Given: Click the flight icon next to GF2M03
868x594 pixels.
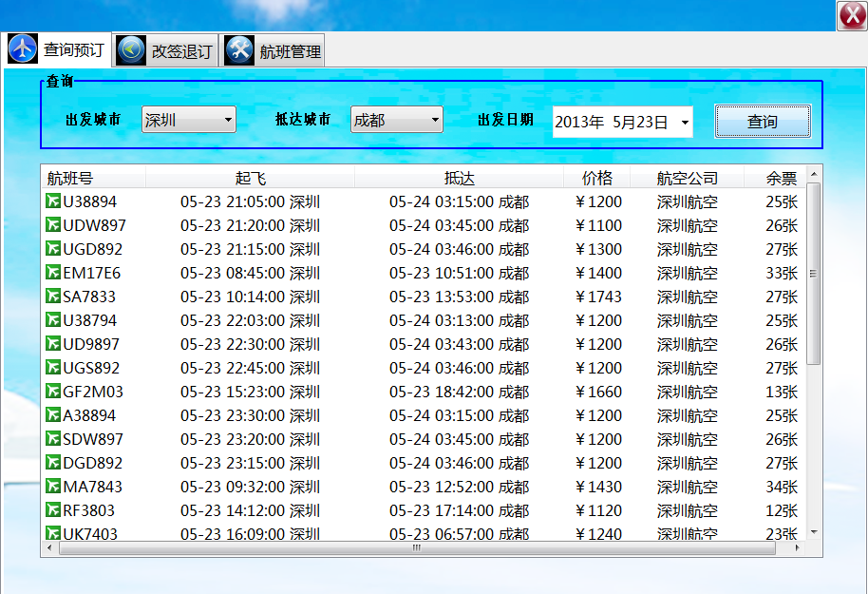Looking at the screenshot, I should 53,392.
